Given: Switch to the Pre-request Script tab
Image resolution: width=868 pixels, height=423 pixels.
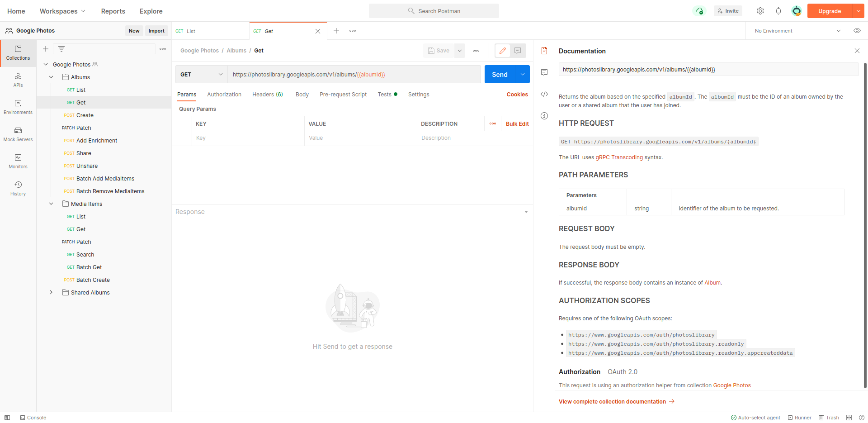Looking at the screenshot, I should 343,95.
